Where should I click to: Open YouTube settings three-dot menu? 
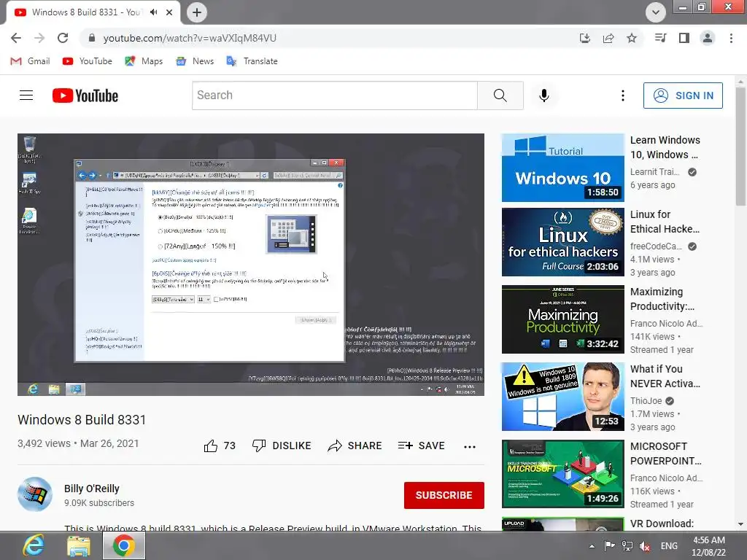(x=623, y=96)
